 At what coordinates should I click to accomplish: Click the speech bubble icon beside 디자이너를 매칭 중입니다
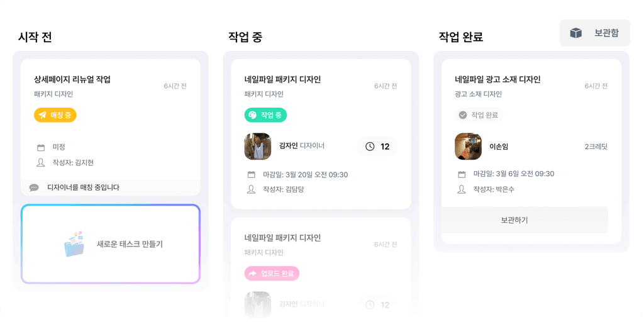[x=34, y=187]
